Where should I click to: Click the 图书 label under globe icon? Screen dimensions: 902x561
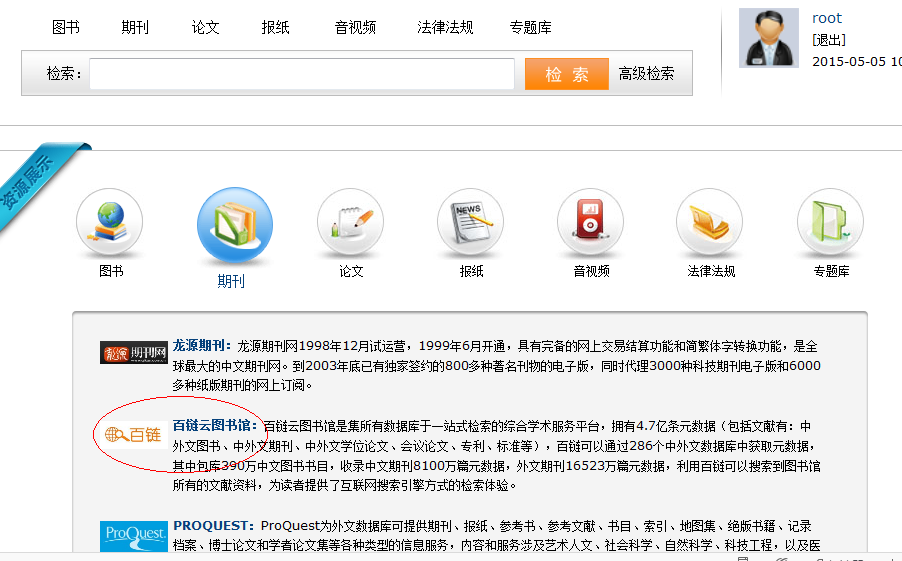111,271
